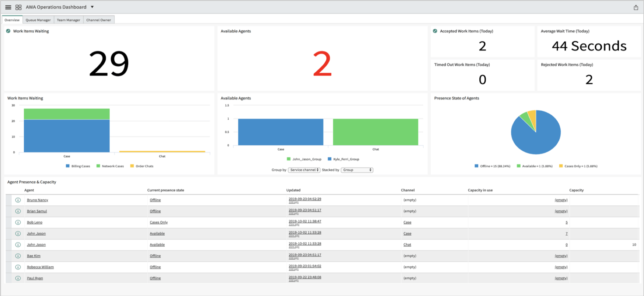Click Bob Leno's Cases Only presence state

159,222
